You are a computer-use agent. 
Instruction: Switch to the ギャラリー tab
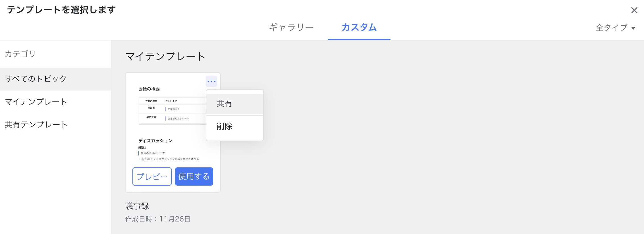291,27
